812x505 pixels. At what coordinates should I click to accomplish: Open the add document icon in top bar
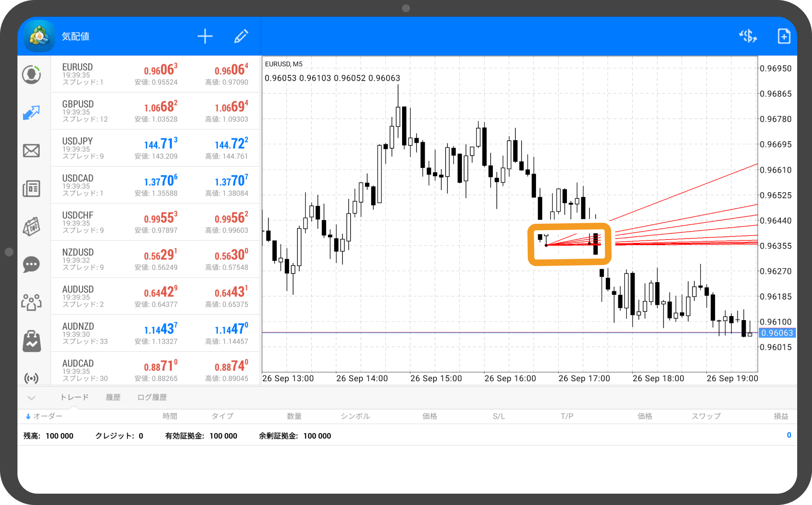(784, 36)
